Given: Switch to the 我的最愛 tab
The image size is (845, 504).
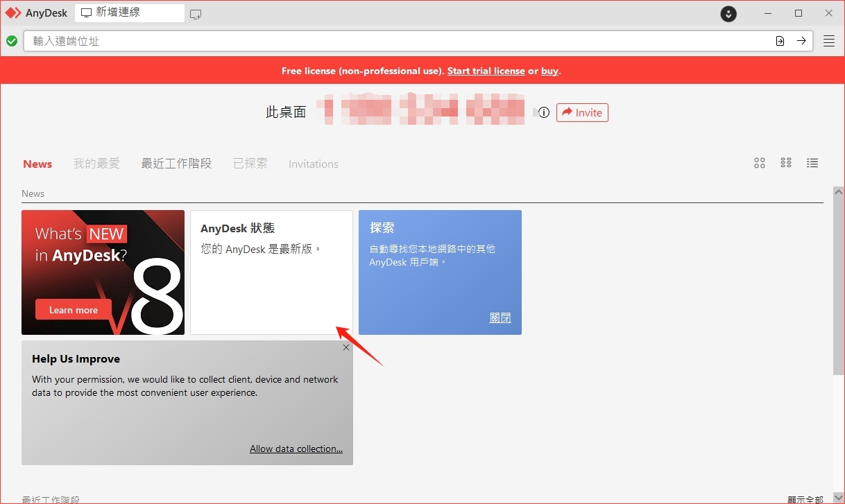Looking at the screenshot, I should 96,164.
